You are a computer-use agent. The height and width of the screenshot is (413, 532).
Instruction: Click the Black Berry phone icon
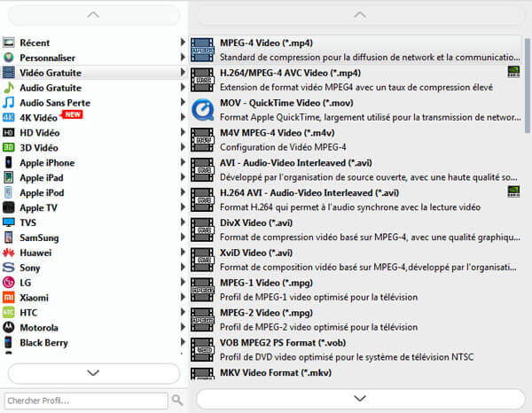[x=9, y=342]
